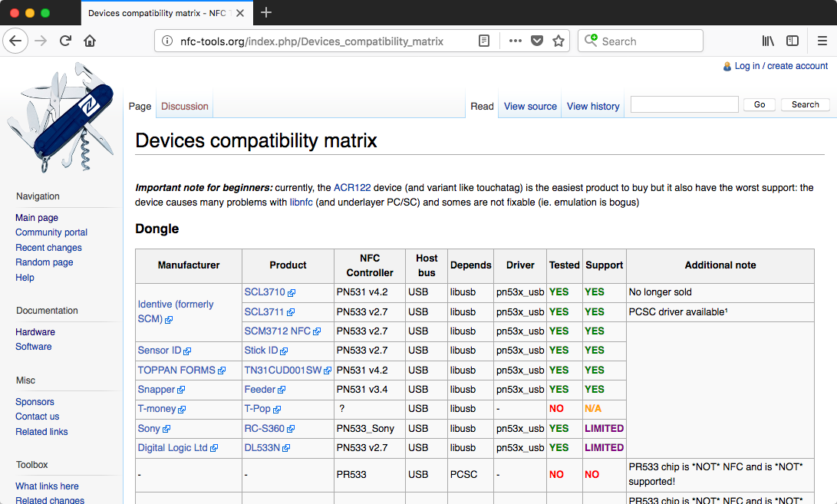Image resolution: width=837 pixels, height=504 pixels.
Task: Click the browser back arrow button
Action: pos(15,41)
